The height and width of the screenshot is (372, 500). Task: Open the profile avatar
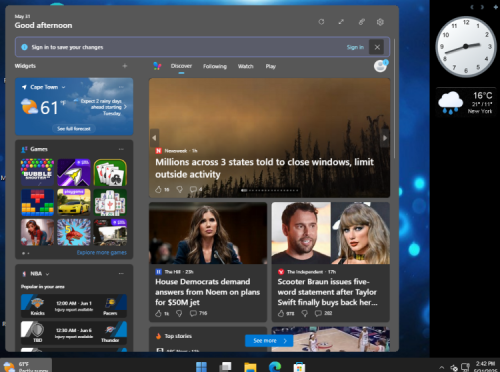pyautogui.click(x=380, y=66)
